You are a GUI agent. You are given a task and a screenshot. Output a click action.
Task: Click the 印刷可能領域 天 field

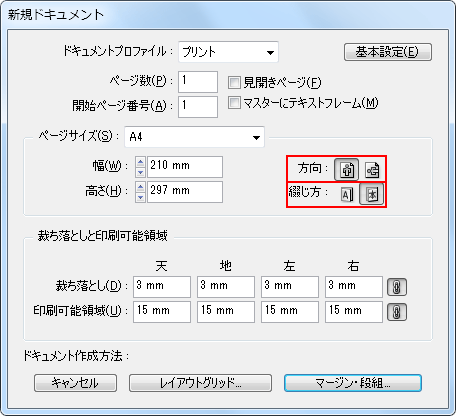[x=162, y=312]
